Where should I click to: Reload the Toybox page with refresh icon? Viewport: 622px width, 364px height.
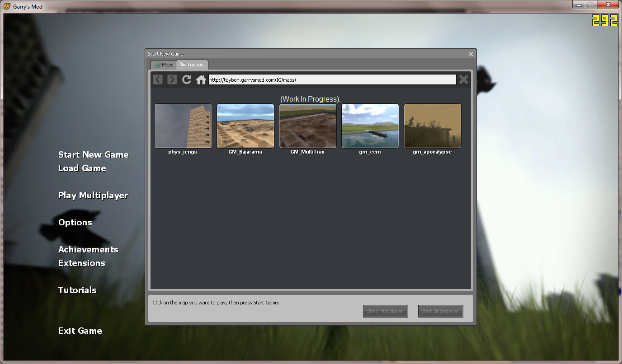click(x=186, y=79)
